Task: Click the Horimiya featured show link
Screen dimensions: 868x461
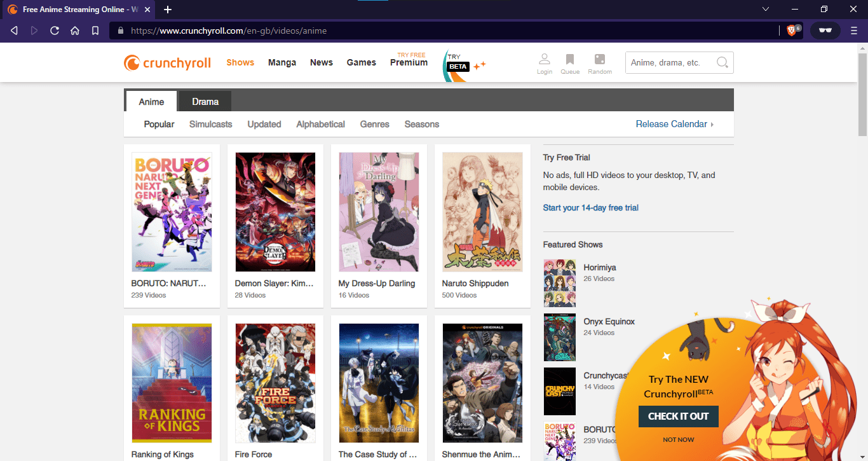Action: click(x=600, y=268)
